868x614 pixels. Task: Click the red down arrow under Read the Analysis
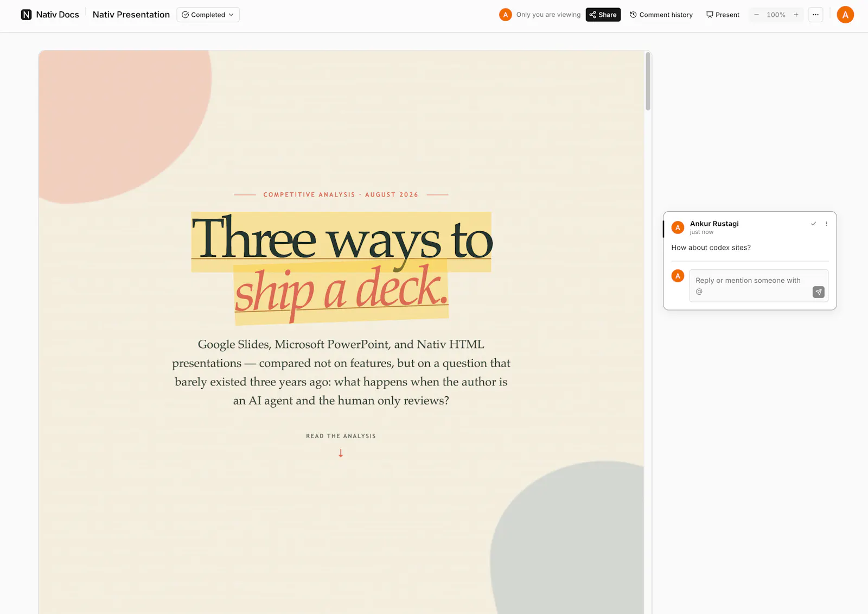tap(341, 453)
